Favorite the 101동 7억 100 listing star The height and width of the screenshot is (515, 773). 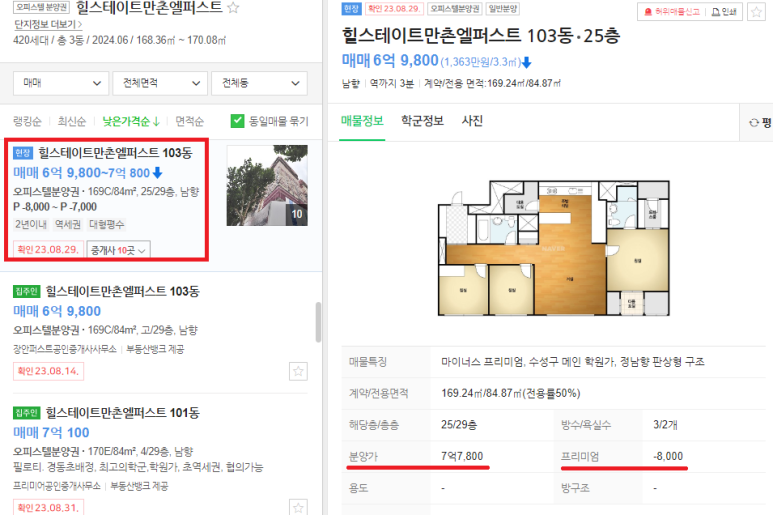coord(298,508)
